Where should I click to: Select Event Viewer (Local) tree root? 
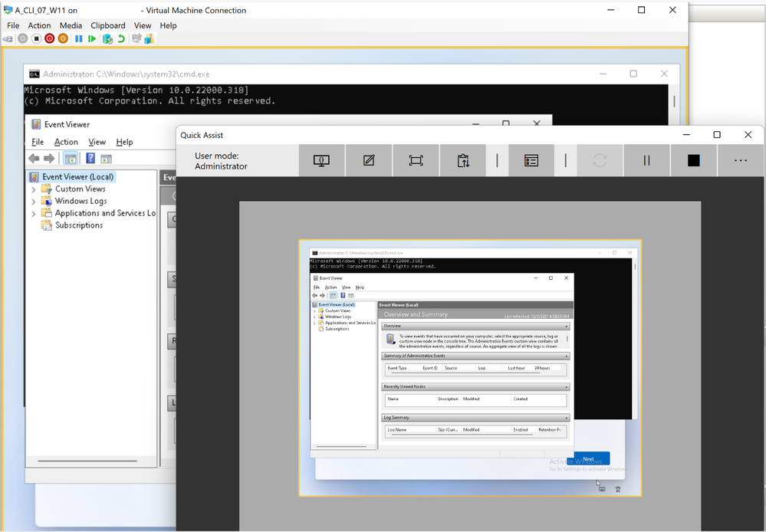77,177
